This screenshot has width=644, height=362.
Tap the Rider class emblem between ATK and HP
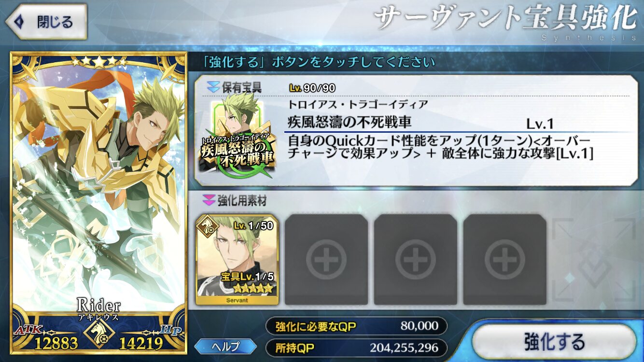coord(100,333)
